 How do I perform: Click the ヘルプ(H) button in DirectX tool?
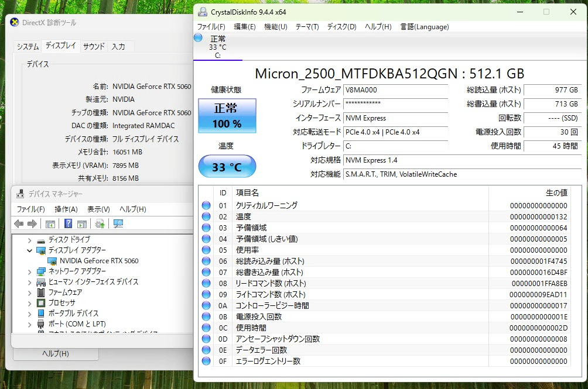(x=56, y=353)
